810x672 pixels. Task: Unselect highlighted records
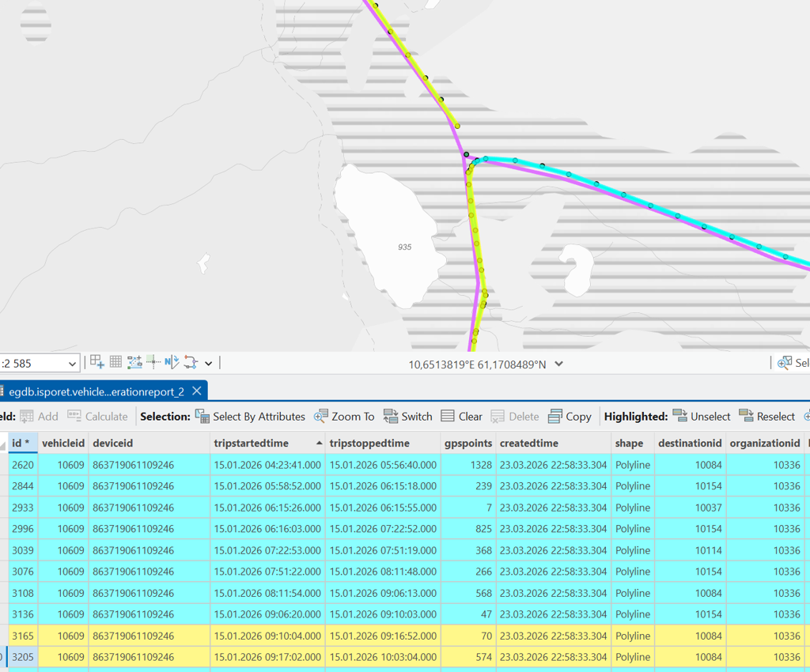point(701,417)
